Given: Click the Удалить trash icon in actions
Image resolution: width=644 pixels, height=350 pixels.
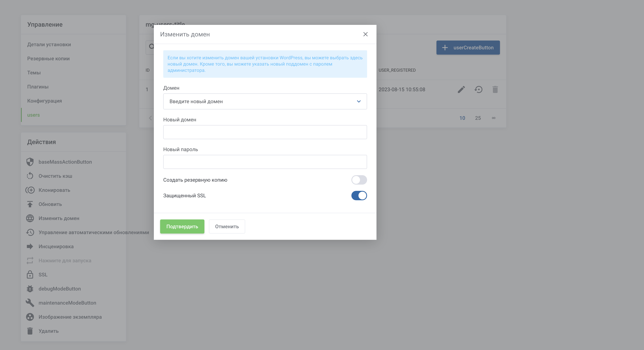Looking at the screenshot, I should [30, 331].
